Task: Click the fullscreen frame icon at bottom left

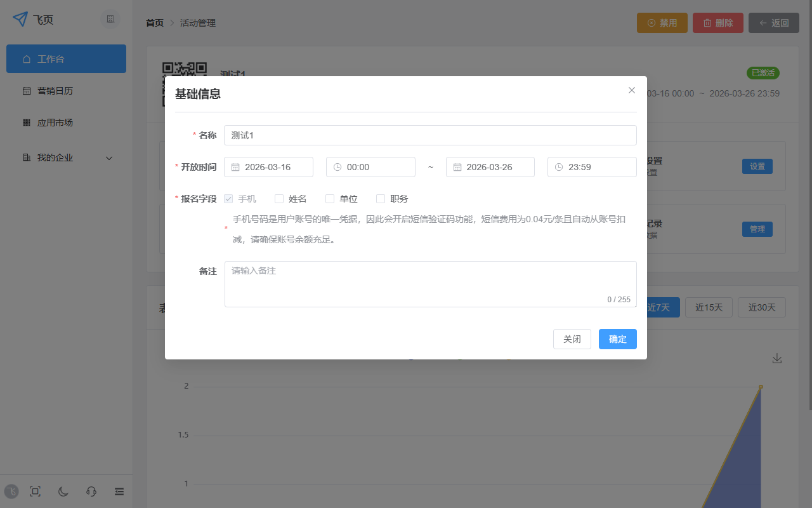Action: 35,491
